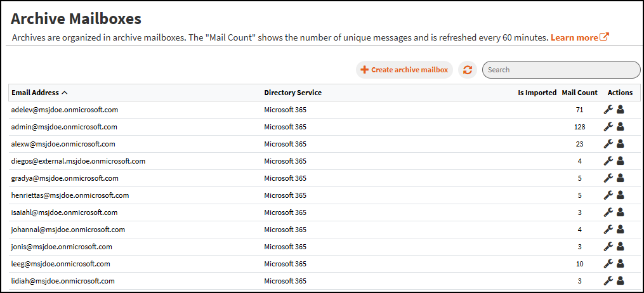The width and height of the screenshot is (644, 293).
Task: Click wrench icon for leeg@msjdoe.onmicrosoft.com
Action: click(x=608, y=264)
